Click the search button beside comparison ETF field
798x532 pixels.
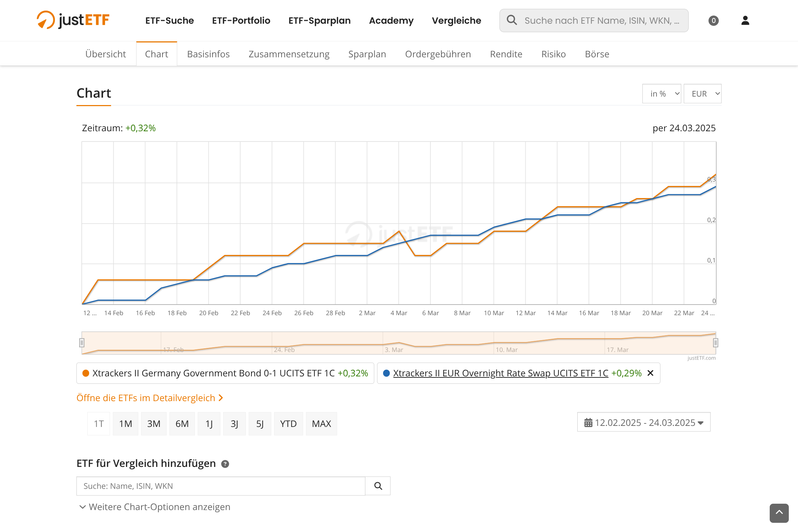[378, 486]
